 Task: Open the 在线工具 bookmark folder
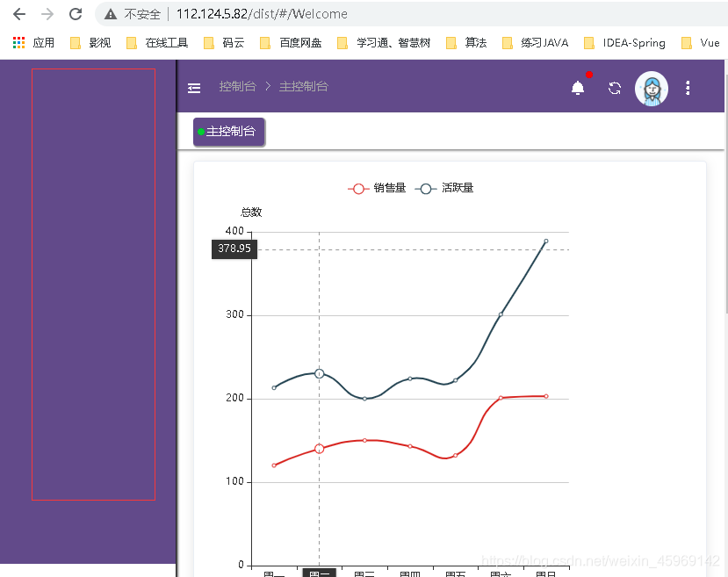[x=157, y=43]
